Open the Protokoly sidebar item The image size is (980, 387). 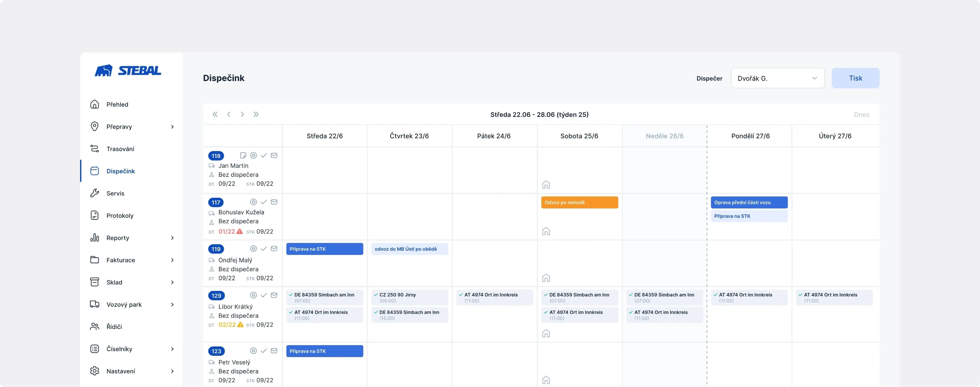[120, 216]
